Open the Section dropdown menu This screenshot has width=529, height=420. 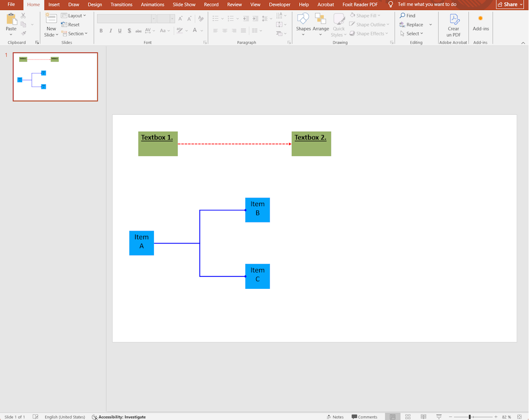click(75, 34)
